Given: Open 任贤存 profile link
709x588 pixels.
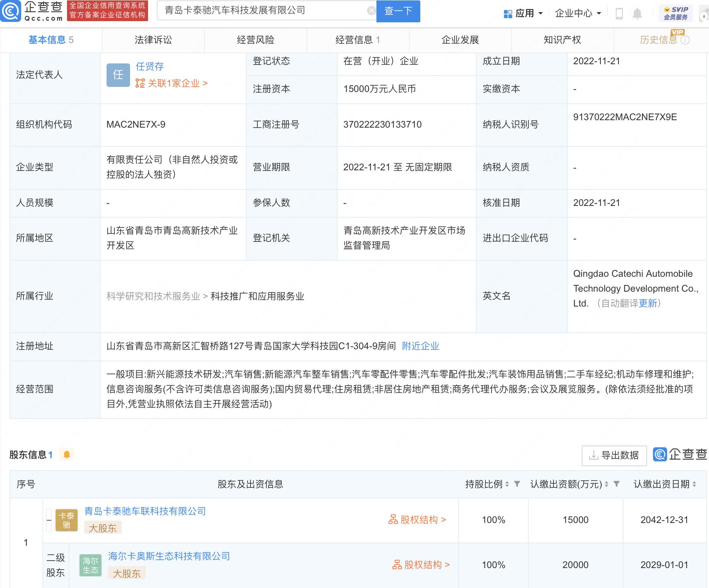Looking at the screenshot, I should [x=150, y=67].
